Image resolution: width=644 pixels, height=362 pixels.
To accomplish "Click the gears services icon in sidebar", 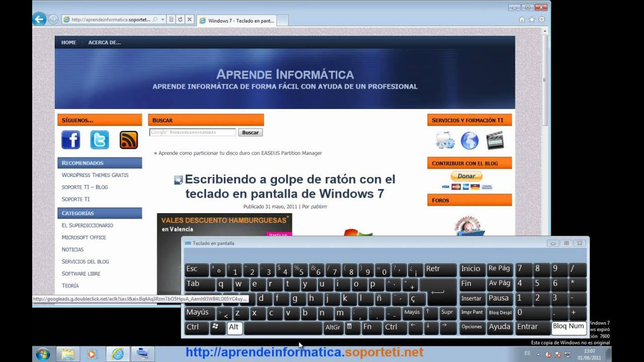I will click(x=445, y=140).
